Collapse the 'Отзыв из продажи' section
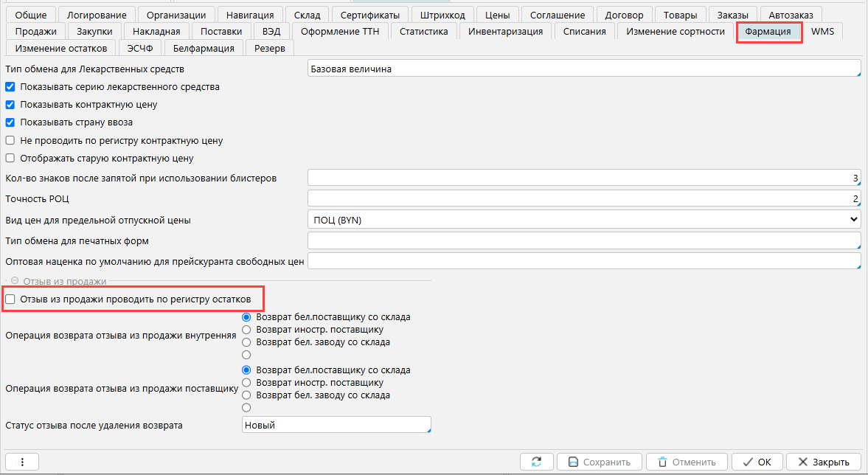The width and height of the screenshot is (868, 475). coord(13,281)
